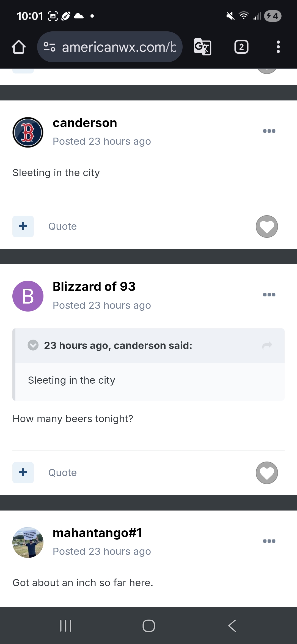This screenshot has height=644, width=297.
Task: Quote Blizzard of 93's post
Action: pyautogui.click(x=62, y=473)
